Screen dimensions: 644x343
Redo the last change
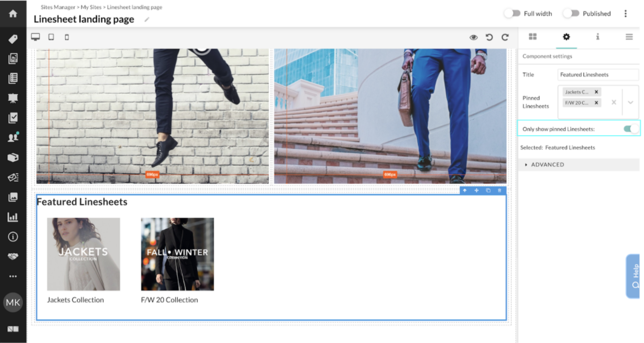pyautogui.click(x=505, y=37)
